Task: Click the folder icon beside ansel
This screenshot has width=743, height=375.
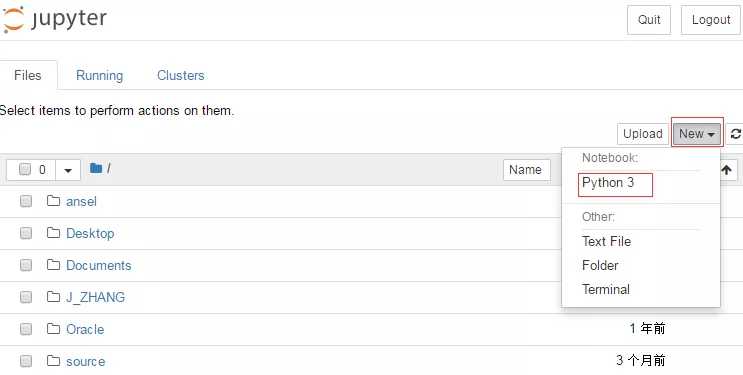Action: pos(53,201)
